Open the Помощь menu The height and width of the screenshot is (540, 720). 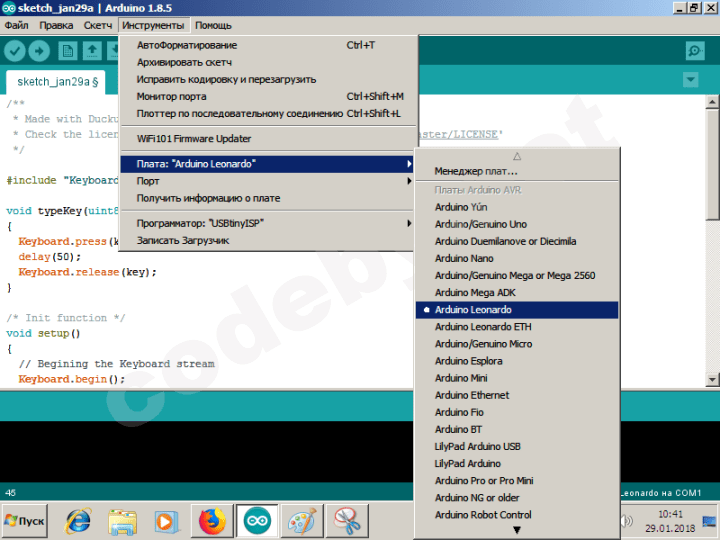213,25
